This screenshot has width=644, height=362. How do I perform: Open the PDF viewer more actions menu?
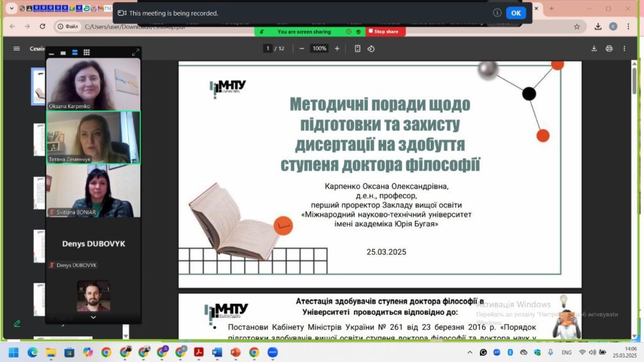(x=624, y=48)
